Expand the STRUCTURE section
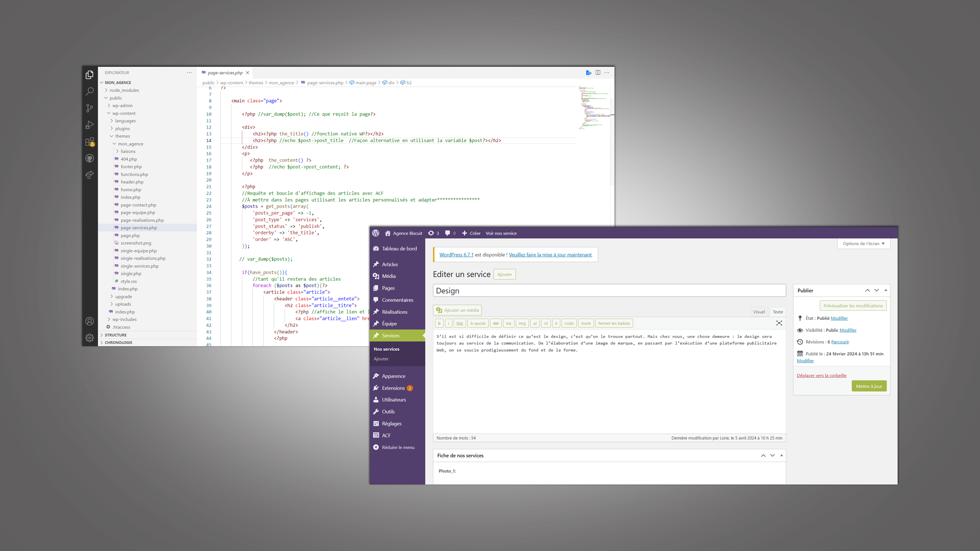The image size is (980, 551). click(x=116, y=335)
